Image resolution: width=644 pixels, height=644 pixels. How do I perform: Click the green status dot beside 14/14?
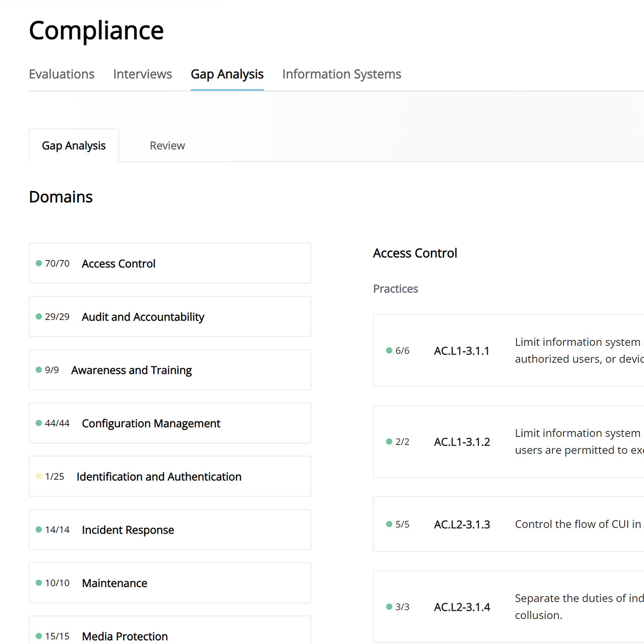[x=39, y=529]
